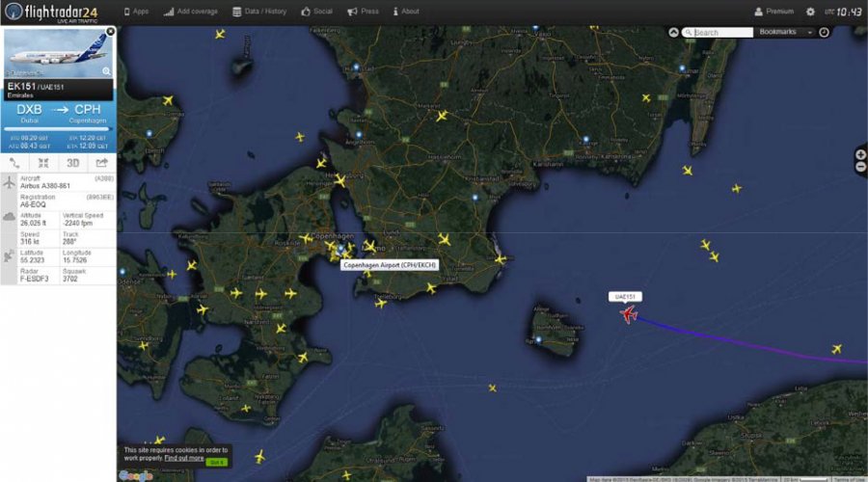The height and width of the screenshot is (482, 868).
Task: Click the follow aircraft center icon
Action: tap(43, 163)
